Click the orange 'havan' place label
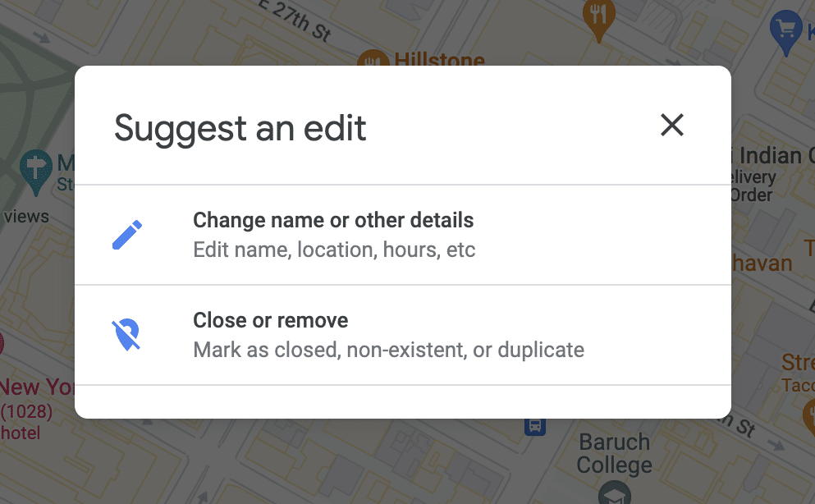Screen dimensions: 815x504 click(762, 263)
